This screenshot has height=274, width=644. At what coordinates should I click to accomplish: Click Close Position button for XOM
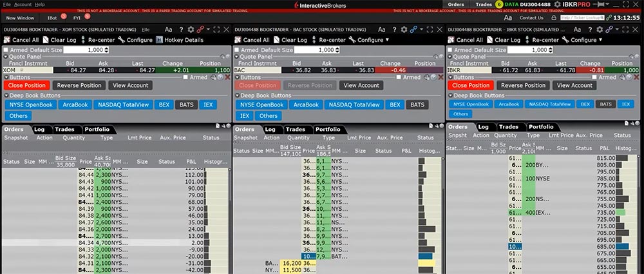pos(26,86)
